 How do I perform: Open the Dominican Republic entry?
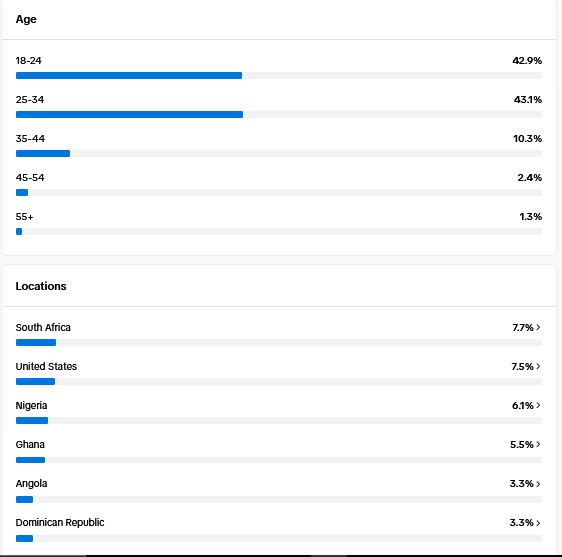pos(278,529)
